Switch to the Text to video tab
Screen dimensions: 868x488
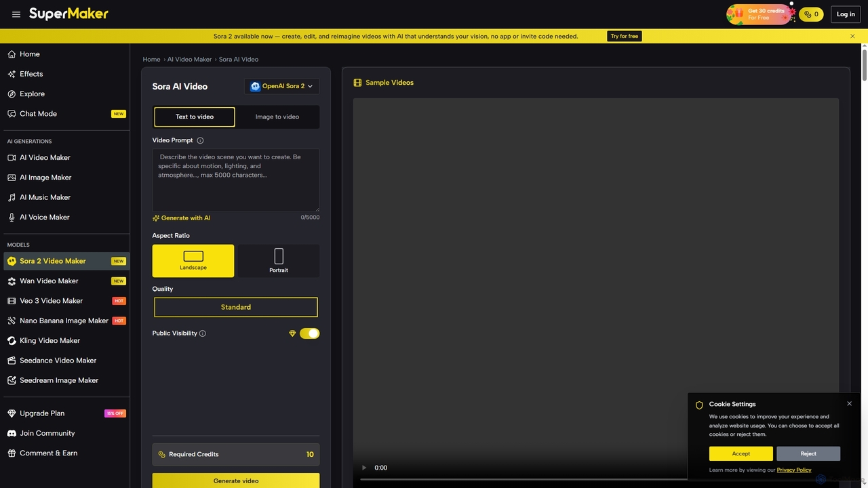[195, 117]
